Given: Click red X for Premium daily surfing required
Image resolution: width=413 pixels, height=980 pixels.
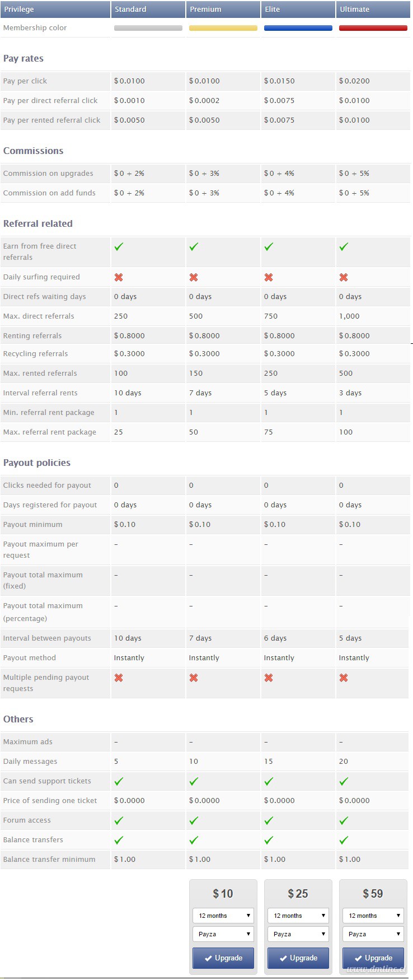Looking at the screenshot, I should (x=194, y=277).
